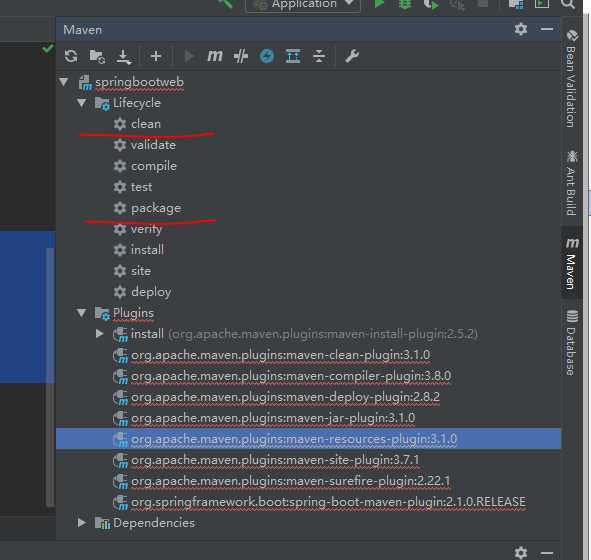Select maven-compiler-plugin:3.8.0 entry
This screenshot has width=591, height=560.
(291, 376)
